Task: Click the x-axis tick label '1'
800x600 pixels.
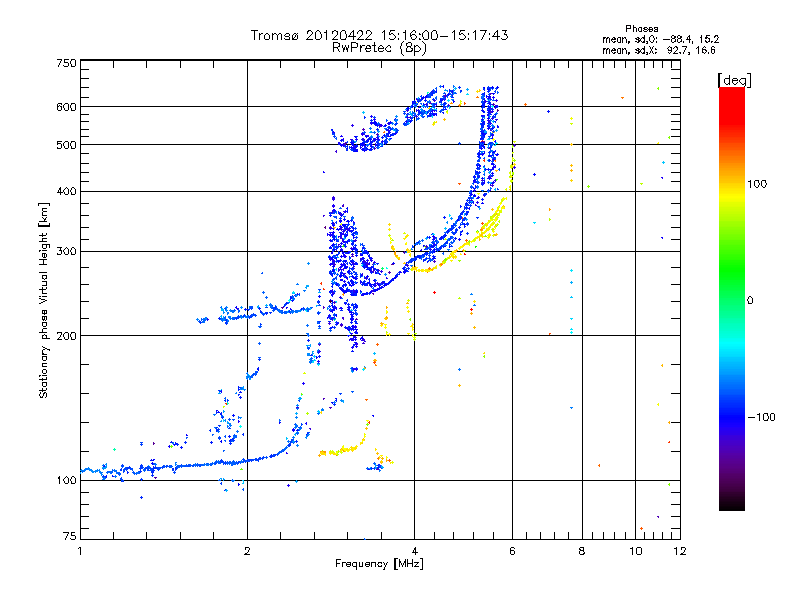Action: pos(80,551)
